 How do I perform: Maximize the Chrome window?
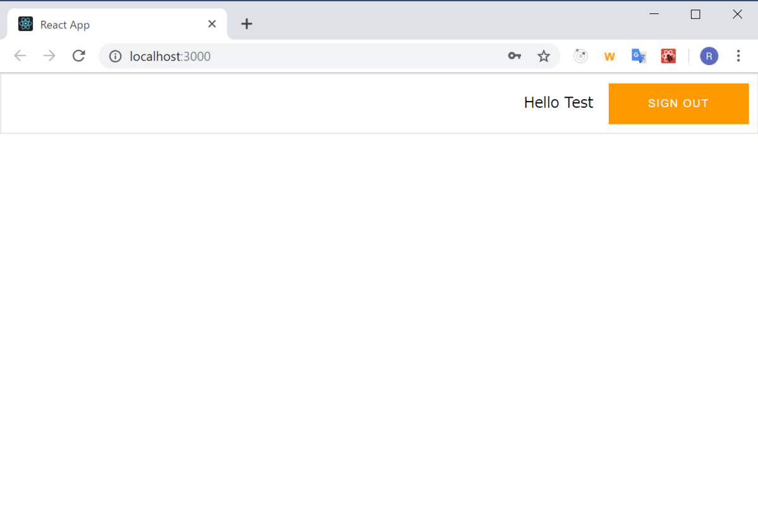[695, 14]
